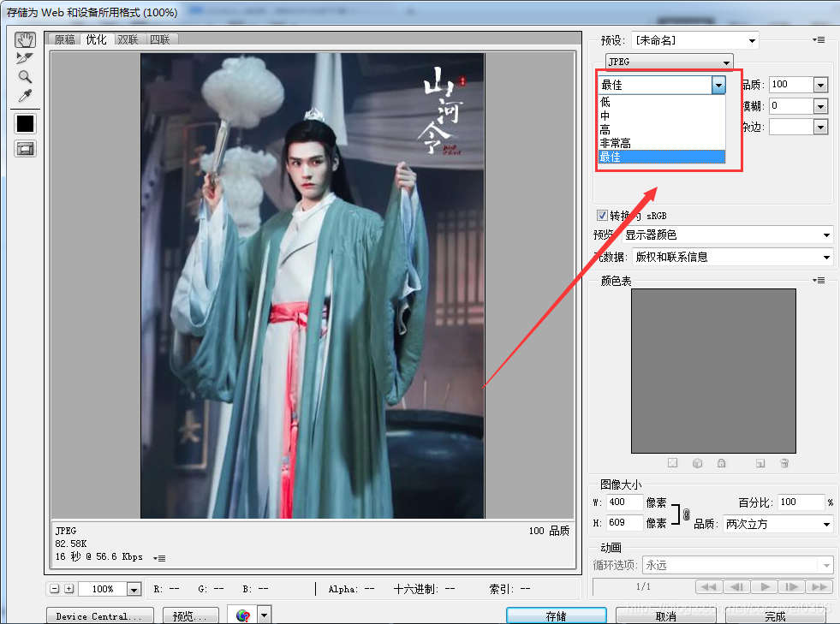Open preview download speed menu icon
The width and height of the screenshot is (840, 624).
coord(159,558)
